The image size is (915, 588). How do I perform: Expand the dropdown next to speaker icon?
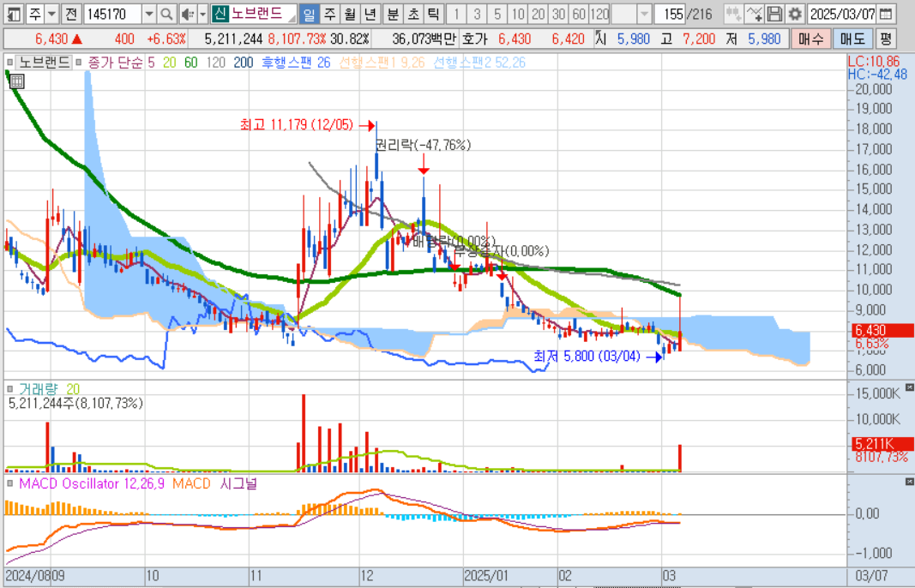(202, 14)
